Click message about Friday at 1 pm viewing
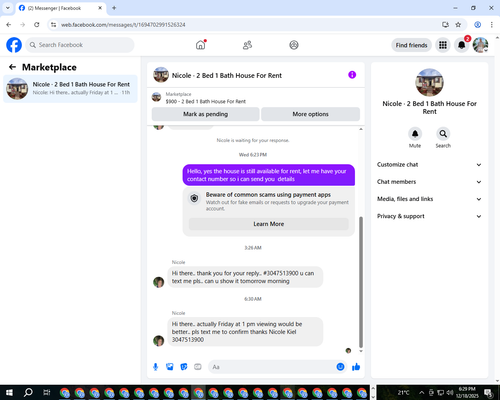The height and width of the screenshot is (400, 500). pyautogui.click(x=245, y=332)
